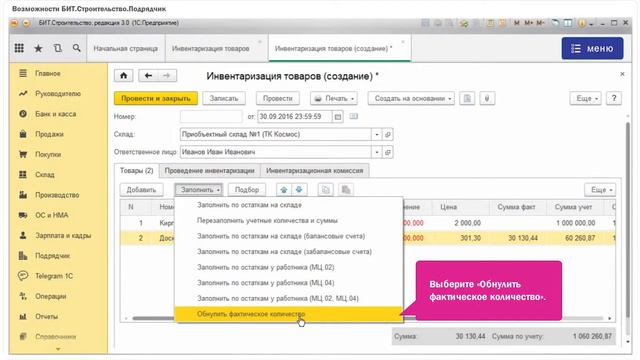
Task: Open the Руководителю section
Action: pyautogui.click(x=58, y=94)
